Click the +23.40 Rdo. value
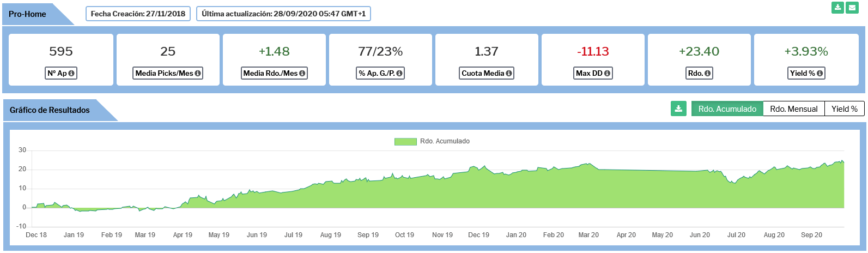Viewport: 868px width, 253px height. tap(699, 51)
